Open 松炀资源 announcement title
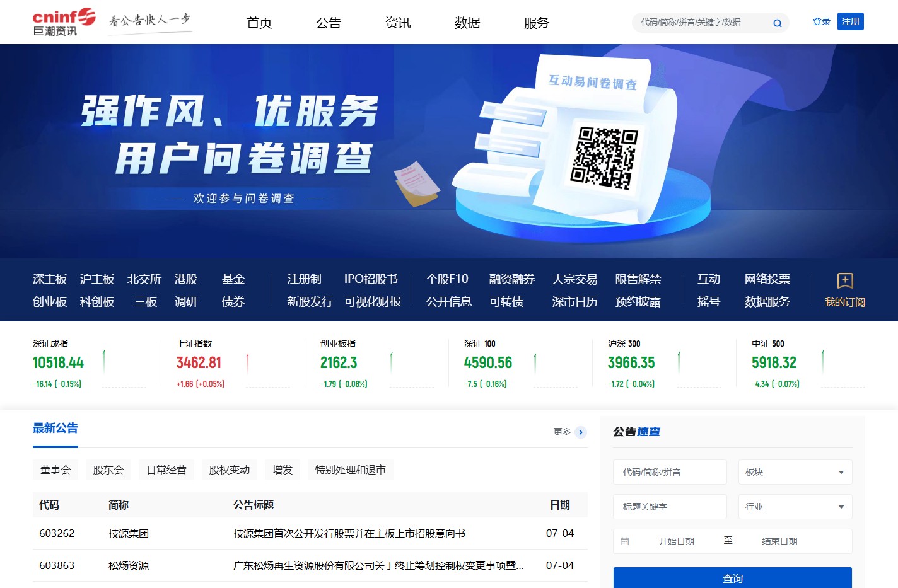 pos(378,566)
